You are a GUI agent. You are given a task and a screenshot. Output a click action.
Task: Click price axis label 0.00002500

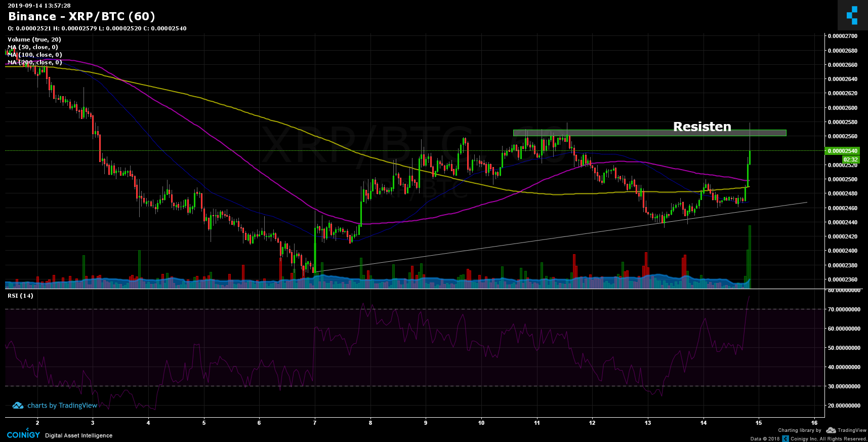coord(843,179)
